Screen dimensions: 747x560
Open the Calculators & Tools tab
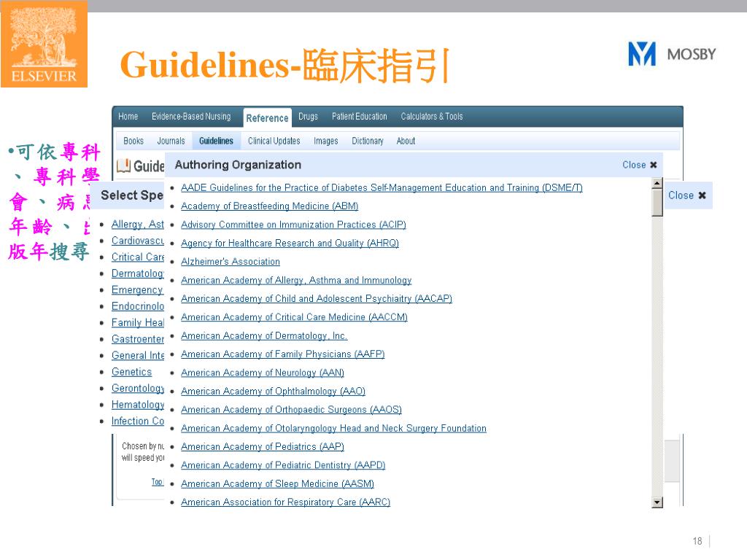[432, 116]
